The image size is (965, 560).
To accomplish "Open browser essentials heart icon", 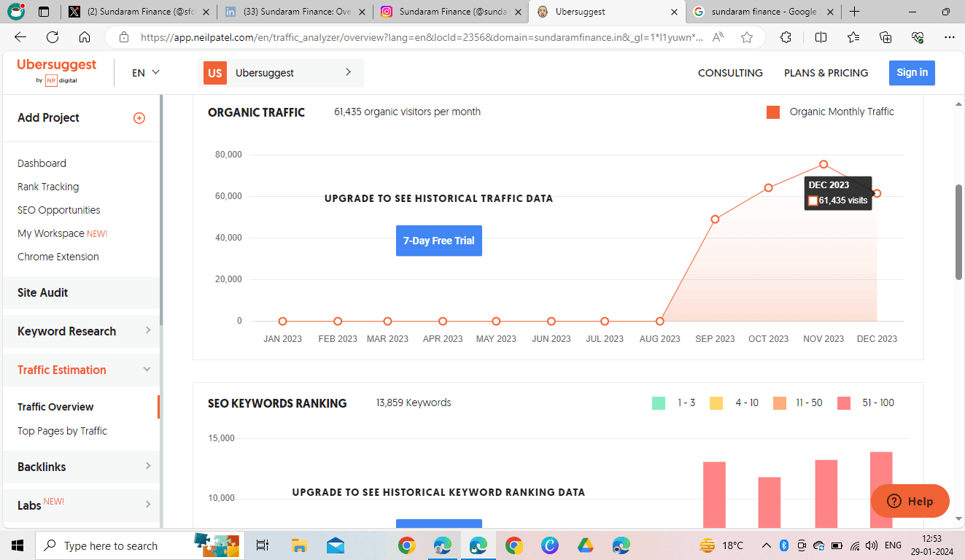I will point(918,37).
